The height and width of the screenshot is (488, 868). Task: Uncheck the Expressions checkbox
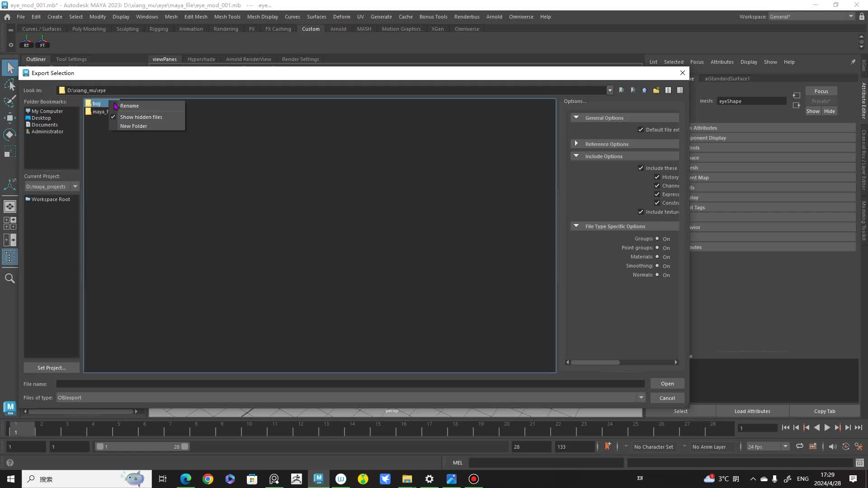tap(657, 194)
